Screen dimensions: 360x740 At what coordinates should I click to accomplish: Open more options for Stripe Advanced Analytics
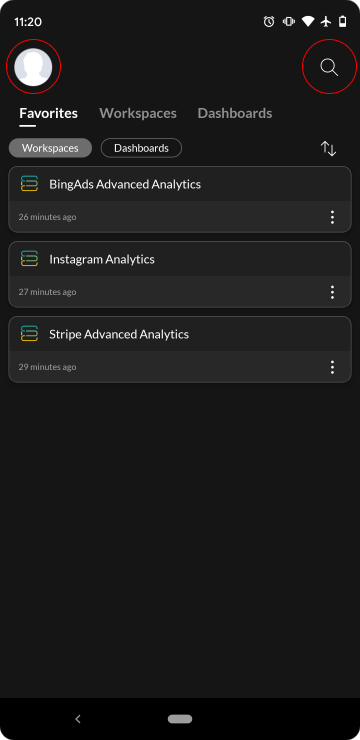click(x=332, y=367)
